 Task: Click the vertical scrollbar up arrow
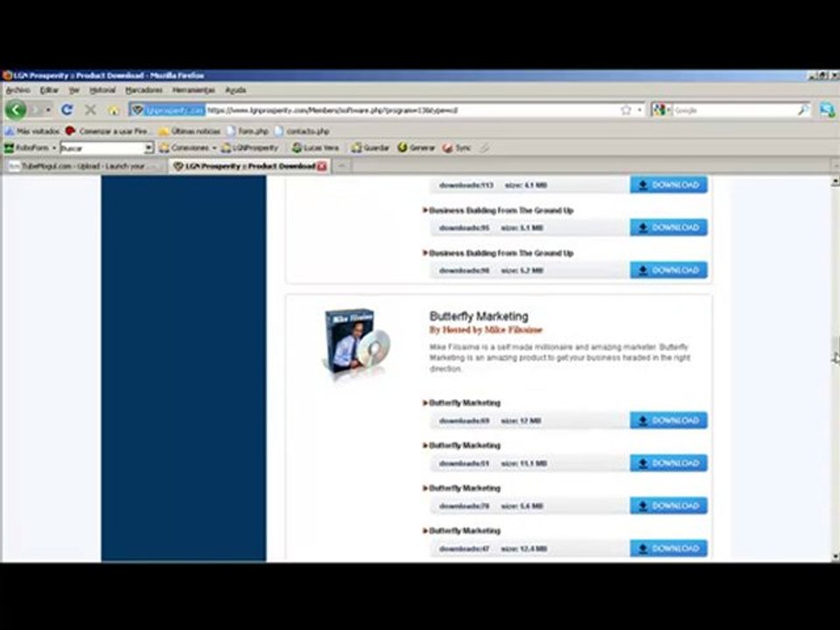tap(835, 182)
